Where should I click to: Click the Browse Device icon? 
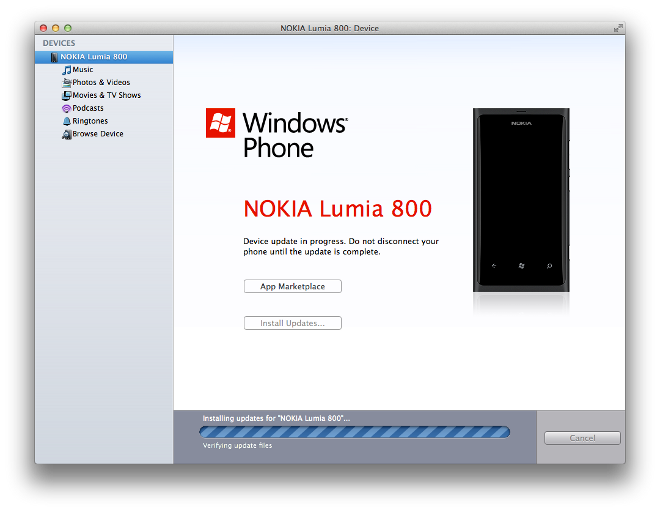[x=67, y=134]
